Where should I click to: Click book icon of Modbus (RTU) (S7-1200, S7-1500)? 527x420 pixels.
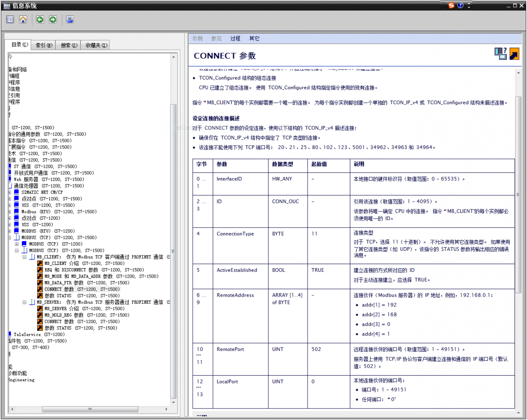pyautogui.click(x=16, y=211)
